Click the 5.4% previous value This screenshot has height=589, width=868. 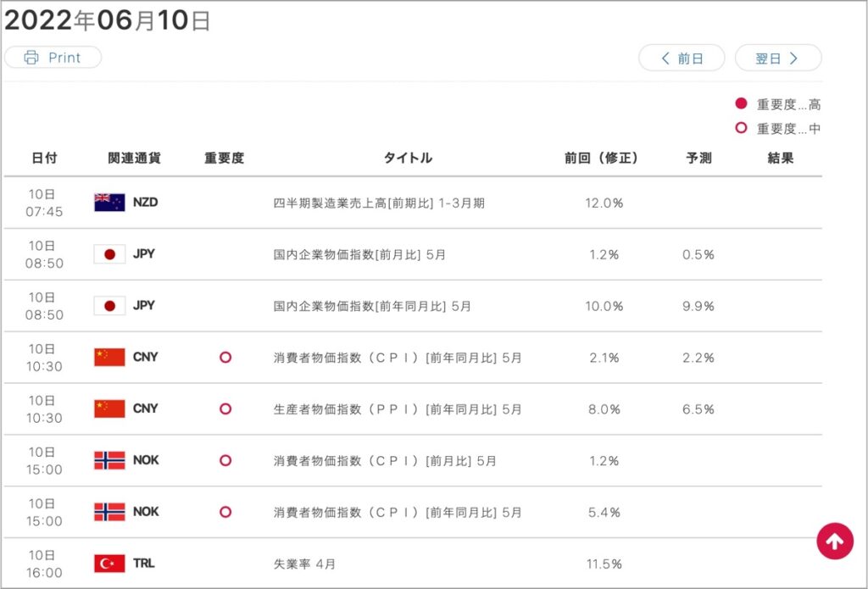(x=604, y=512)
